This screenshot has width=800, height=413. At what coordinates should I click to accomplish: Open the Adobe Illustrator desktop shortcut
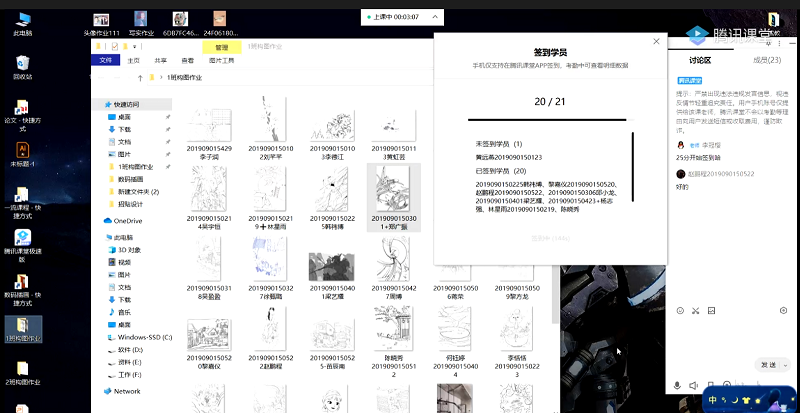coord(21,148)
